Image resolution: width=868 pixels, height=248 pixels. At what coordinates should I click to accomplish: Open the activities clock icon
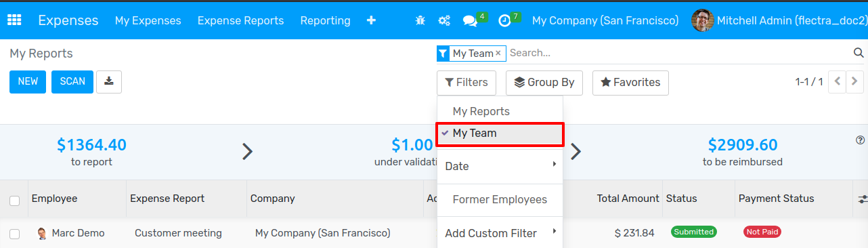[x=504, y=21]
